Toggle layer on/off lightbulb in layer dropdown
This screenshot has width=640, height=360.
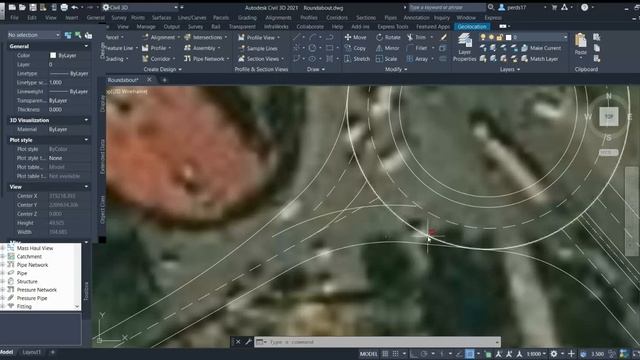click(483, 37)
